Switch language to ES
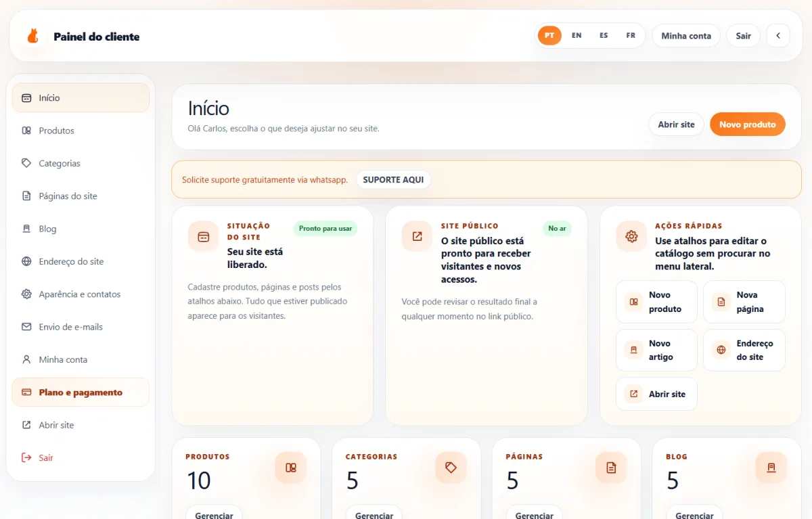The height and width of the screenshot is (519, 812). [604, 36]
